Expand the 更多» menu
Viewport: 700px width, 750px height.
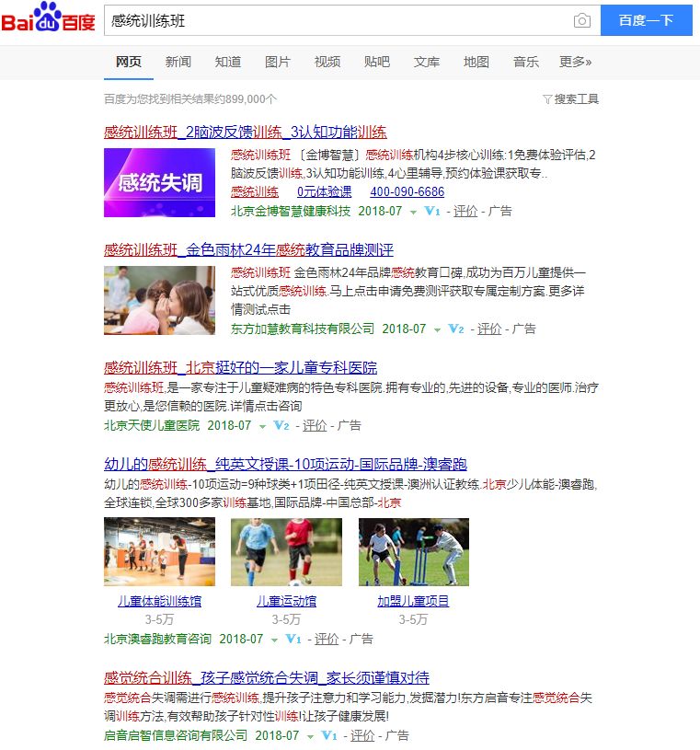pyautogui.click(x=576, y=62)
